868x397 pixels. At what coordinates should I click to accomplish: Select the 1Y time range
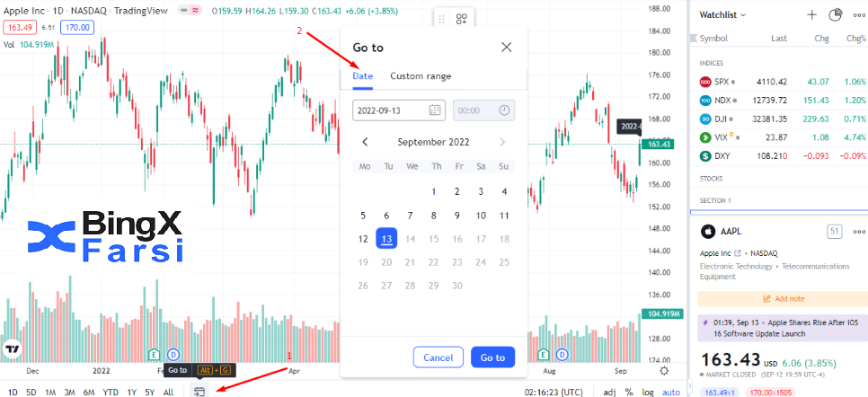pyautogui.click(x=132, y=392)
